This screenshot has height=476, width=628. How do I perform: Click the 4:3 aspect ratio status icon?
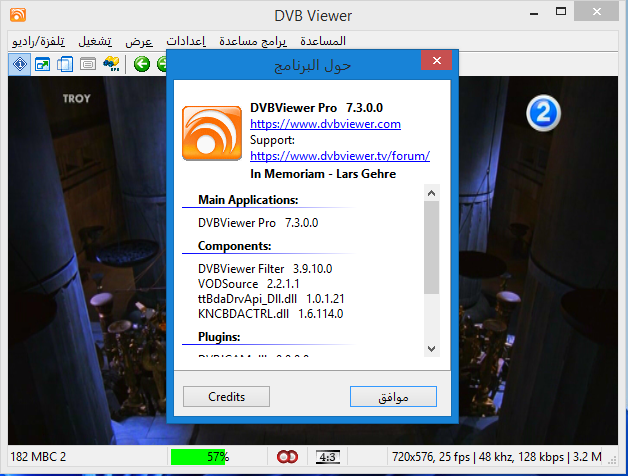328,457
